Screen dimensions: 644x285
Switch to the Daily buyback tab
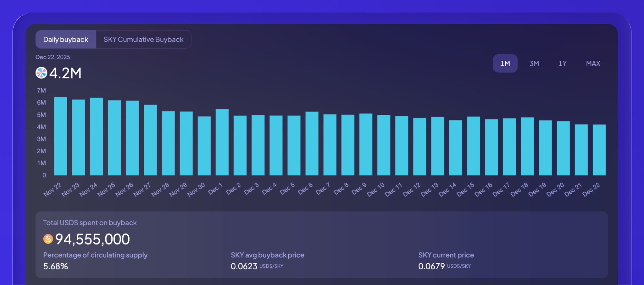(x=66, y=39)
